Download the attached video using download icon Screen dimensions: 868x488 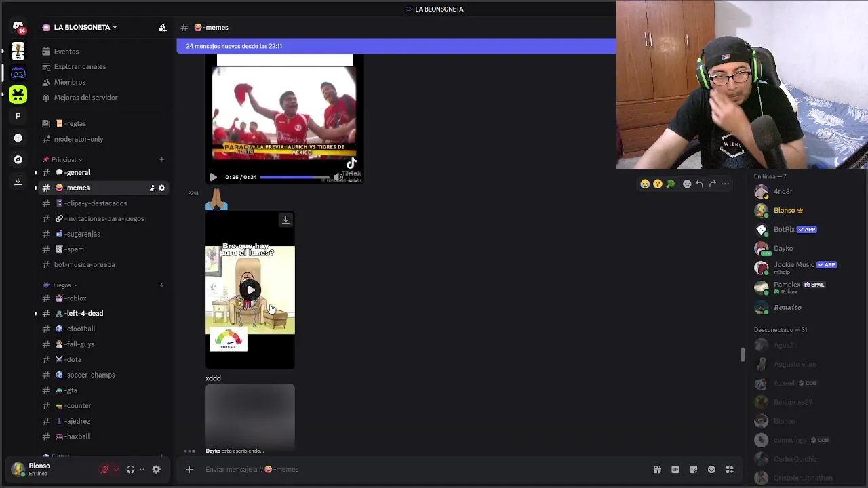285,220
